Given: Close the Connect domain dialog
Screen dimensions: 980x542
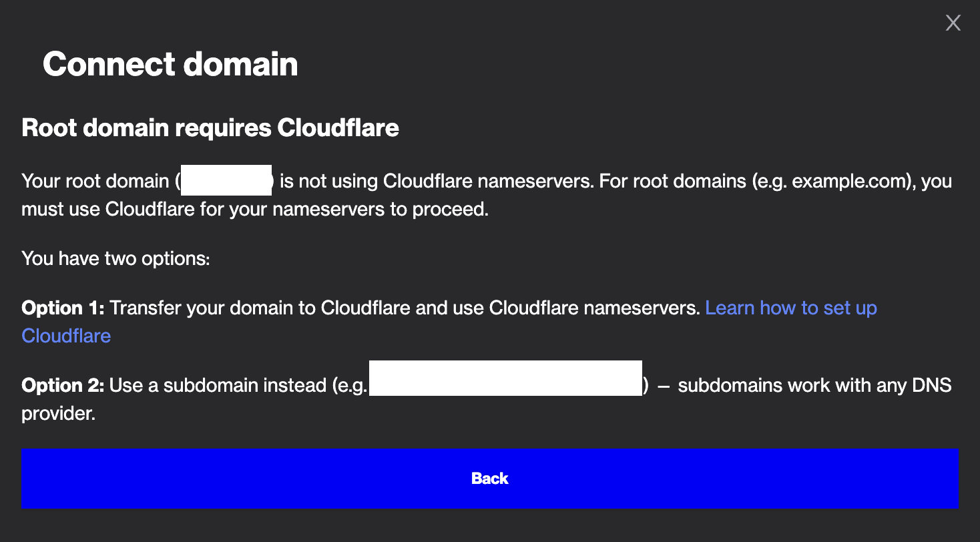Looking at the screenshot, I should pyautogui.click(x=953, y=23).
